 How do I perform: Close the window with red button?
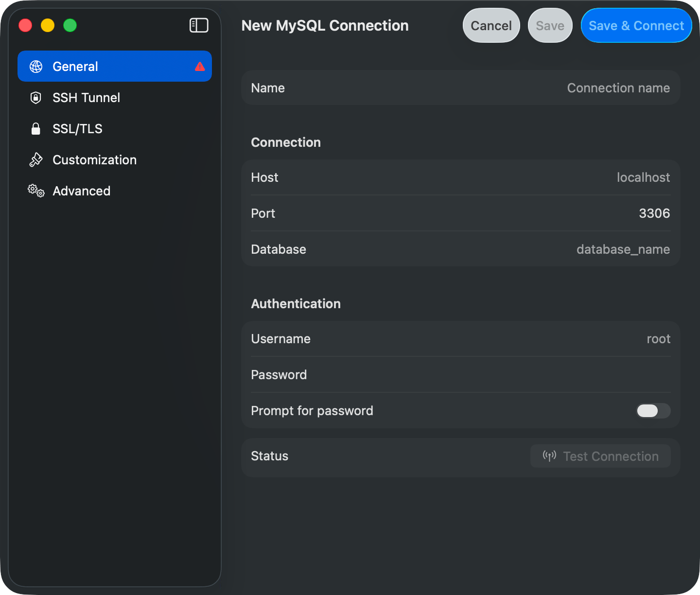pyautogui.click(x=25, y=25)
